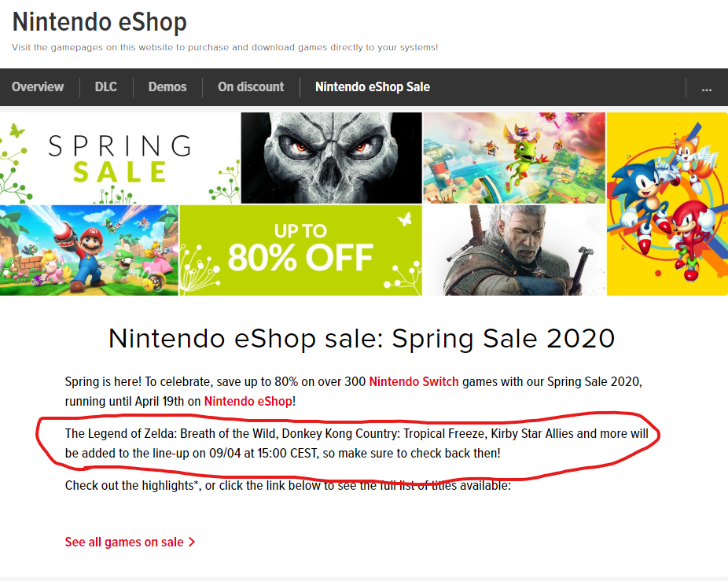Switch to the DLC tab
728x581 pixels.
106,87
